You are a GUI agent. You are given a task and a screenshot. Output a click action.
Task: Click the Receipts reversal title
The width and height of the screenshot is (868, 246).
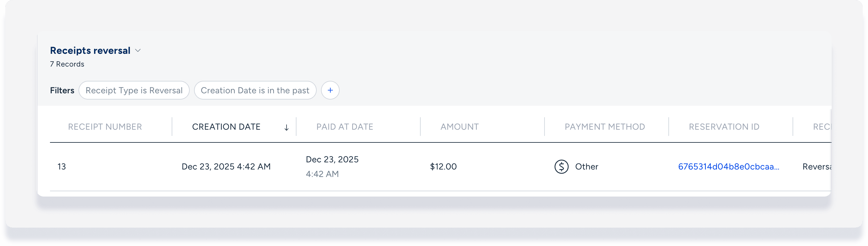tap(90, 51)
